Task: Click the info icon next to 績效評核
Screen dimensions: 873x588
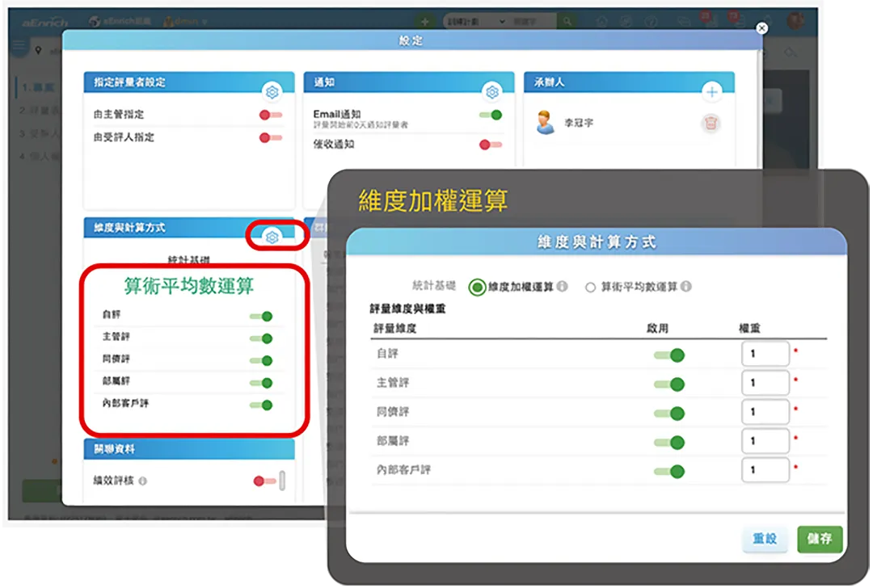Action: tap(143, 481)
